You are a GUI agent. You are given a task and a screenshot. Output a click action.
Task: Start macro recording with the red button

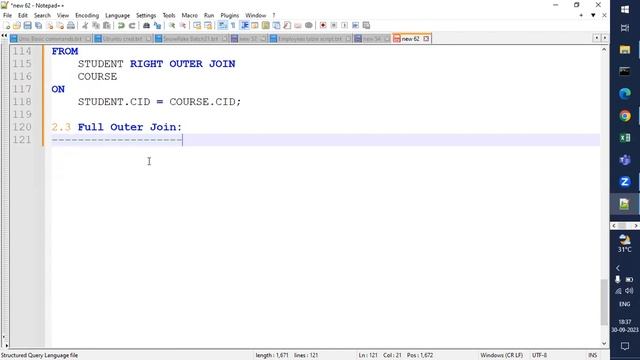(323, 25)
